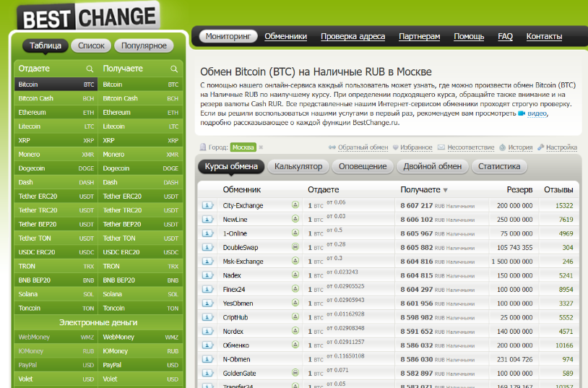Open the Мониторинг menu item
Image resolution: width=588 pixels, height=388 pixels.
228,36
